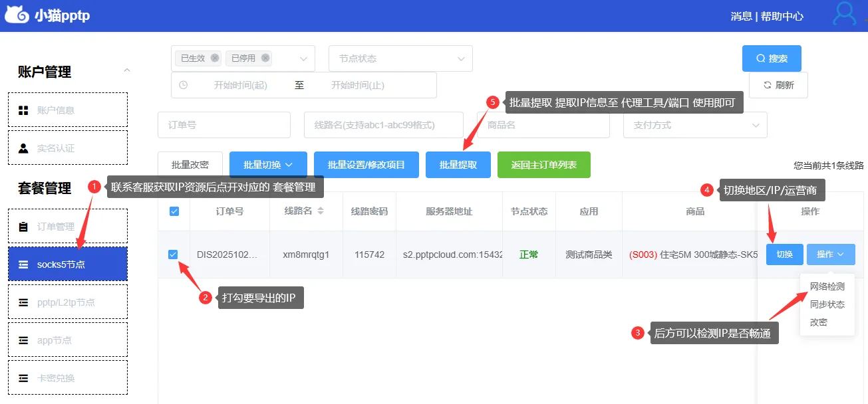Remove the 已停用 filter tag

[x=265, y=58]
